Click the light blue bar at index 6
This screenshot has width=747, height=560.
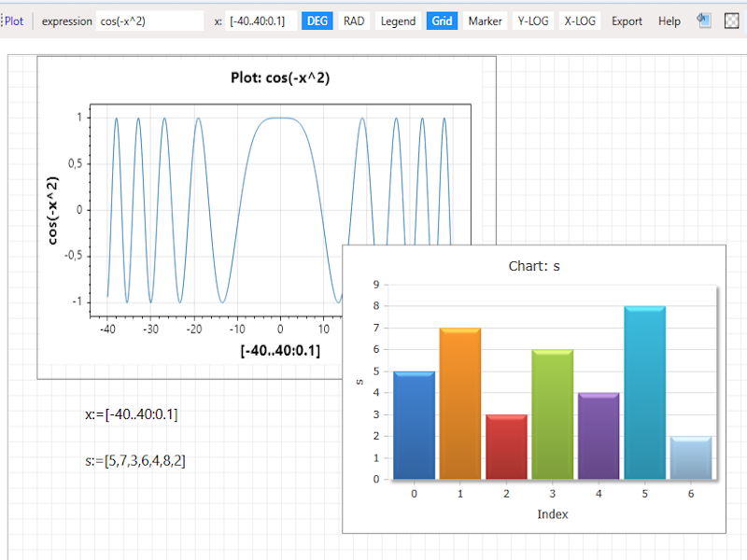[691, 457]
